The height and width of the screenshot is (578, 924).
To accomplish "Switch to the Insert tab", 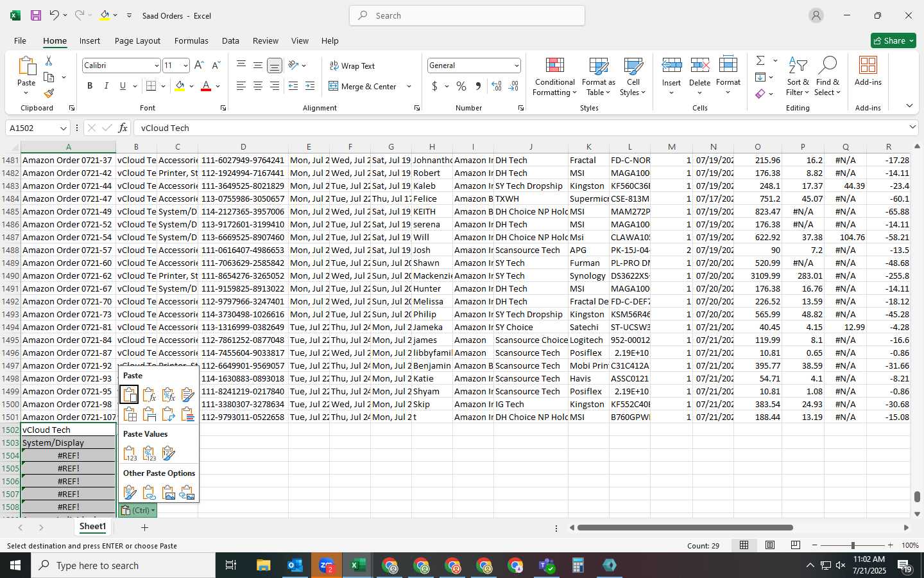I will (90, 40).
